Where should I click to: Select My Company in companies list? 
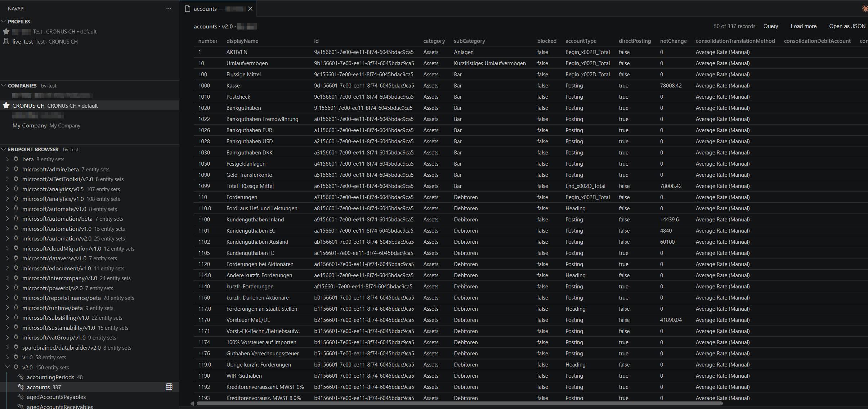coord(89,125)
